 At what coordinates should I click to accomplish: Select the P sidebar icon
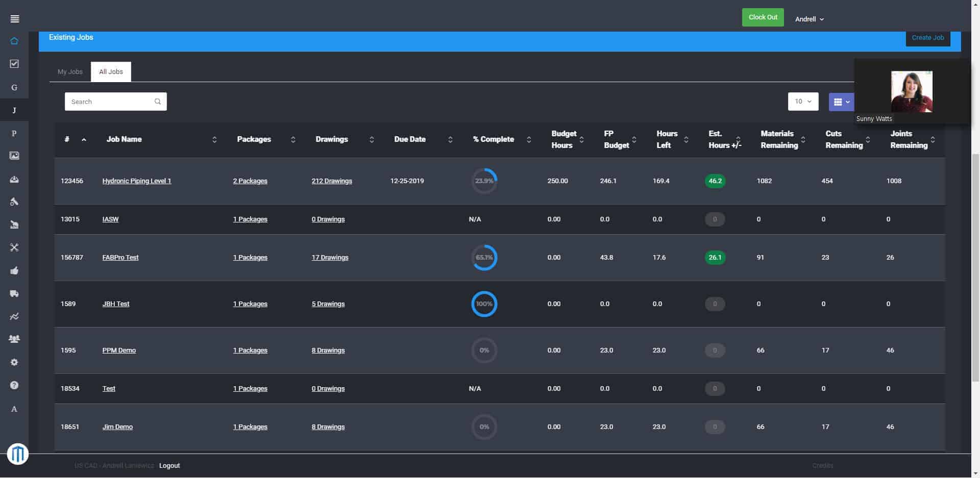tap(14, 133)
